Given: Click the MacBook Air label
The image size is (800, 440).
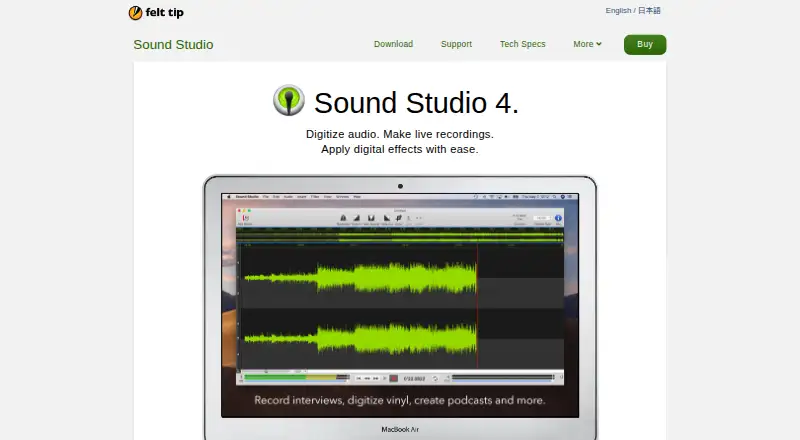Looking at the screenshot, I should click(400, 429).
